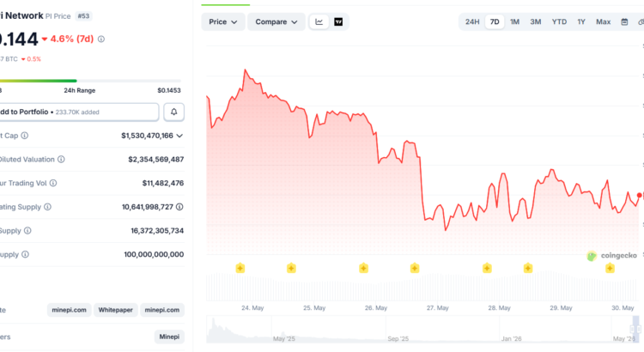Open news marker before 28. May
Image resolution: width=644 pixels, height=352 pixels.
pyautogui.click(x=487, y=268)
